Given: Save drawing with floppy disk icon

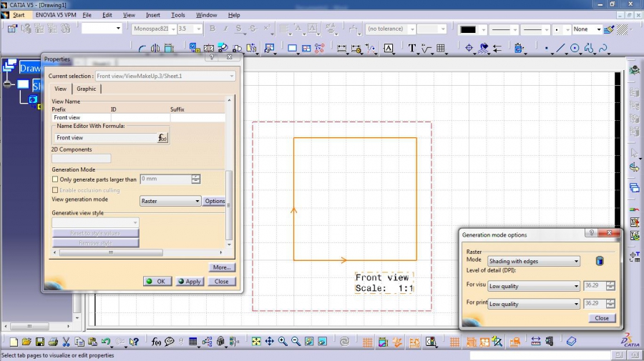Looking at the screenshot, I should [x=40, y=342].
